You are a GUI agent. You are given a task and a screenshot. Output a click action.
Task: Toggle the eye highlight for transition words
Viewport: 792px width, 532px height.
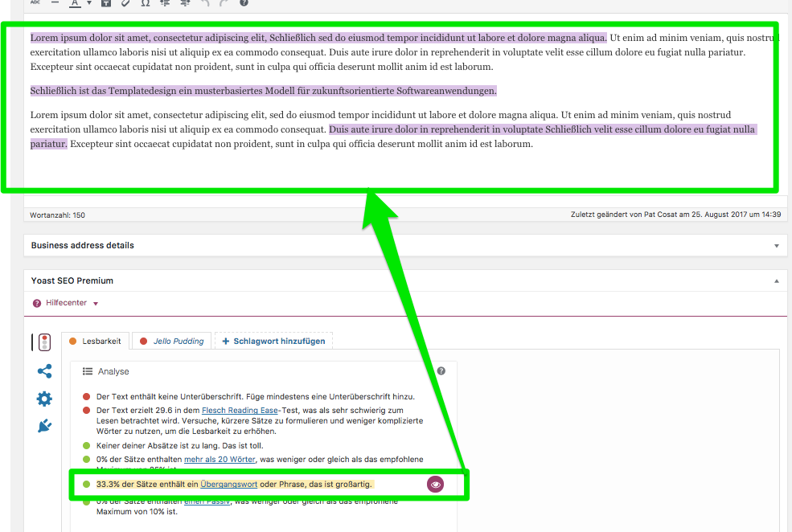click(x=435, y=485)
